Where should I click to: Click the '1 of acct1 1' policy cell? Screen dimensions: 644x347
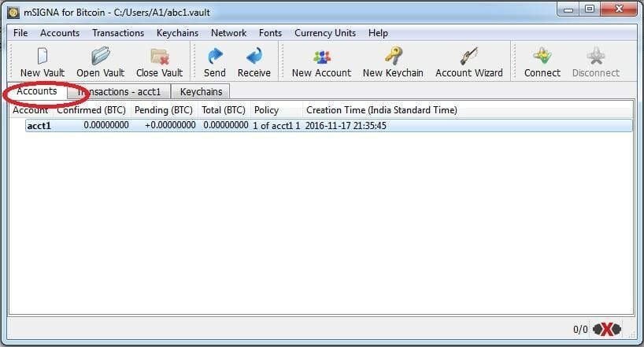tap(276, 126)
